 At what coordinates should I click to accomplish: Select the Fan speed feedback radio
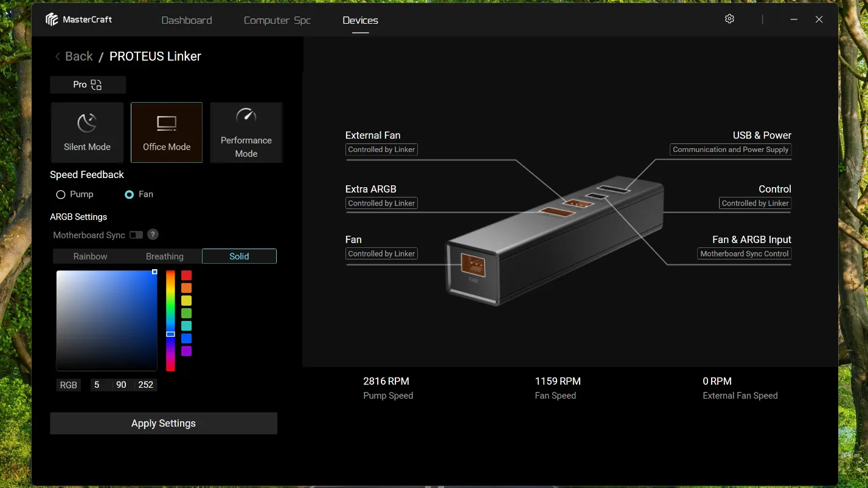pos(129,194)
